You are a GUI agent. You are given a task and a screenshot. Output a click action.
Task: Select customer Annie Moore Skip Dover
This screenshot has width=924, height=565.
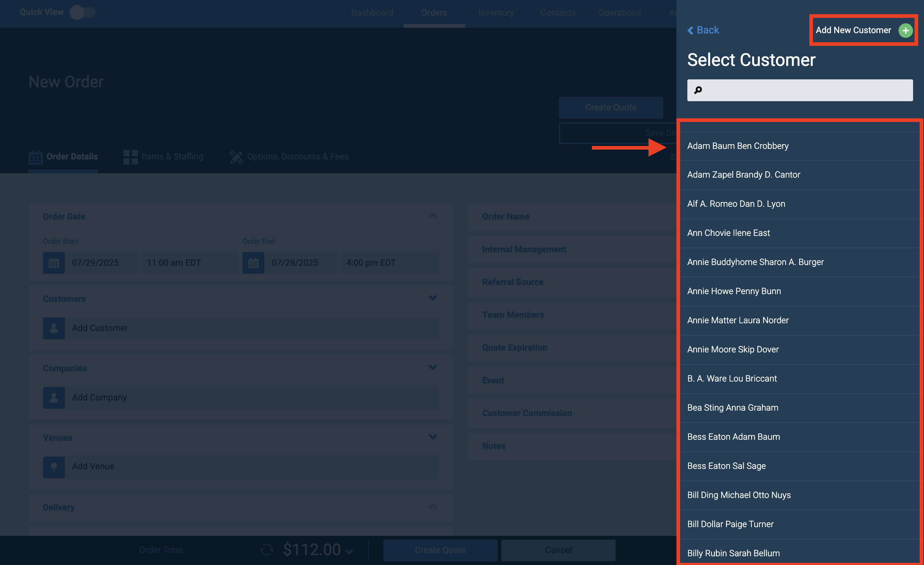[800, 349]
